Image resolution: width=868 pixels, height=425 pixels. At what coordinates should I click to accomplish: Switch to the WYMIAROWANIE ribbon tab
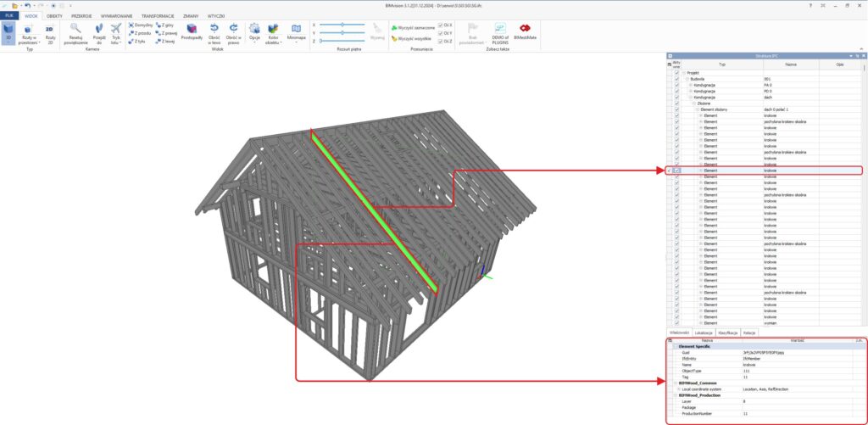[116, 15]
